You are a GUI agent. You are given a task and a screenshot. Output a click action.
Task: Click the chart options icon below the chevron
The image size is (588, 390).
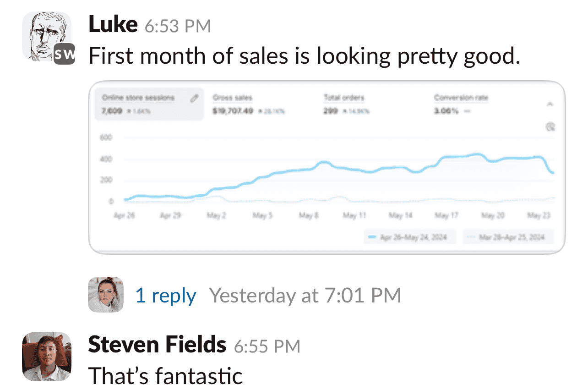(550, 126)
